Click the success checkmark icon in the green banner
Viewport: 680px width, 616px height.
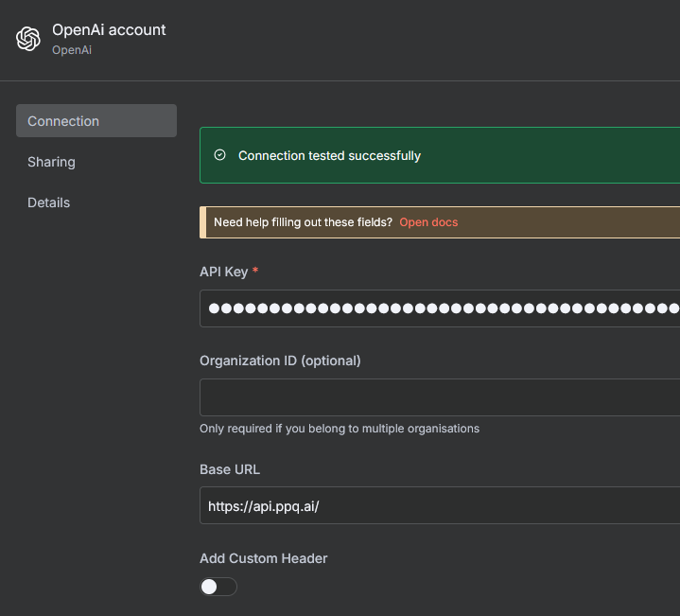[220, 155]
